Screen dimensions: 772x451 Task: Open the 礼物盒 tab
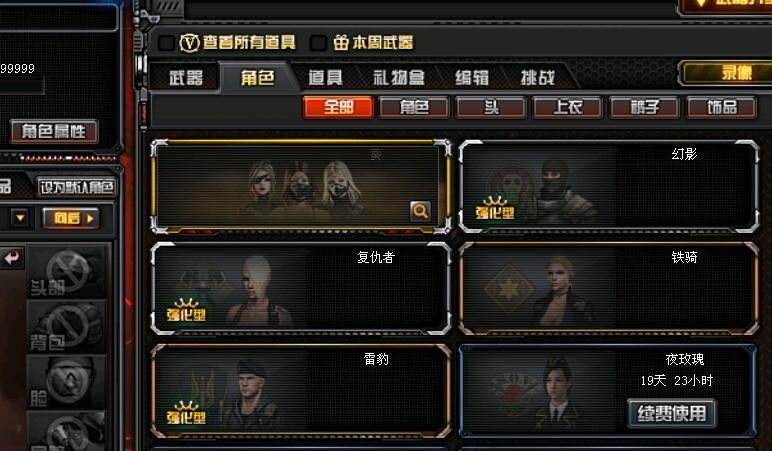pyautogui.click(x=399, y=77)
